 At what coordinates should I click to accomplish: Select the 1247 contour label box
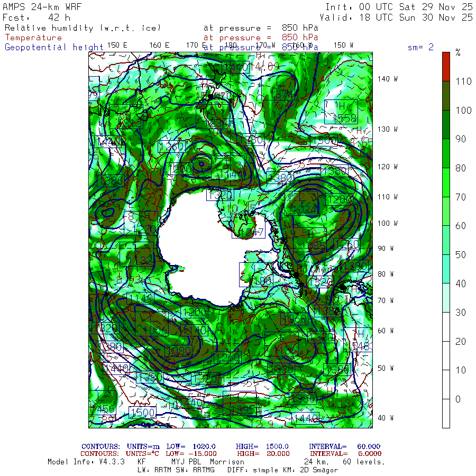coord(251,232)
